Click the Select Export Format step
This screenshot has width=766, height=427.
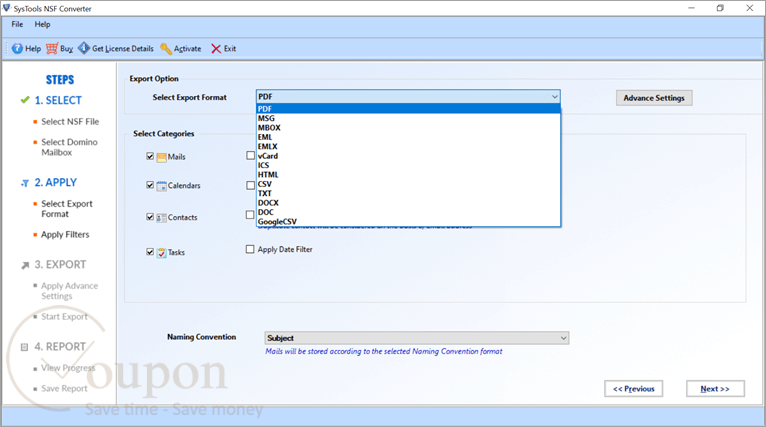[x=67, y=209]
